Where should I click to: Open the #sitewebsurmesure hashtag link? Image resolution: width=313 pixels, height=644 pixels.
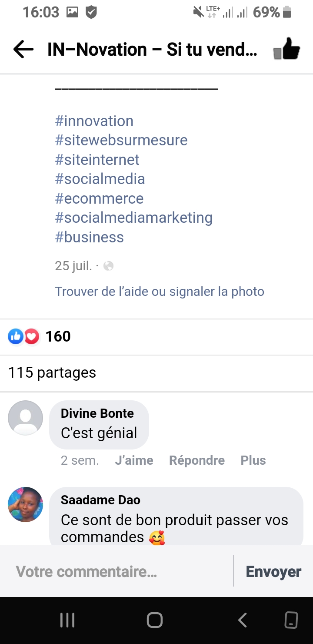pos(121,140)
